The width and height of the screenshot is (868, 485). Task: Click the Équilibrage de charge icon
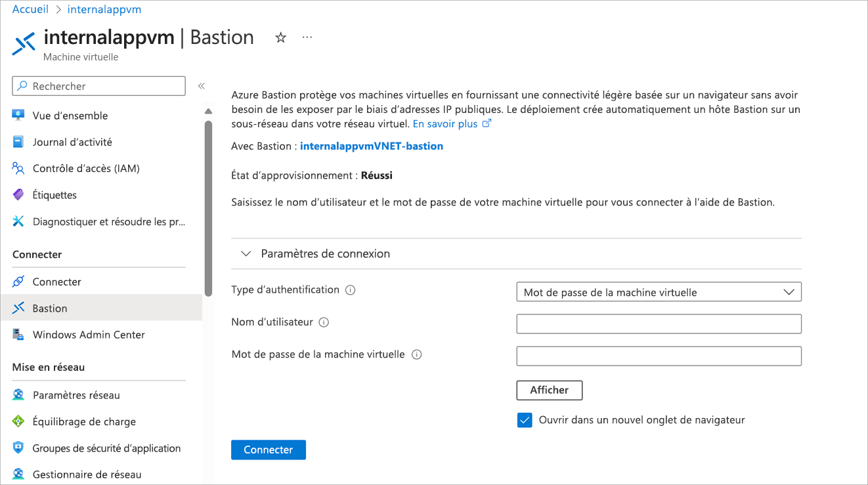pos(18,421)
